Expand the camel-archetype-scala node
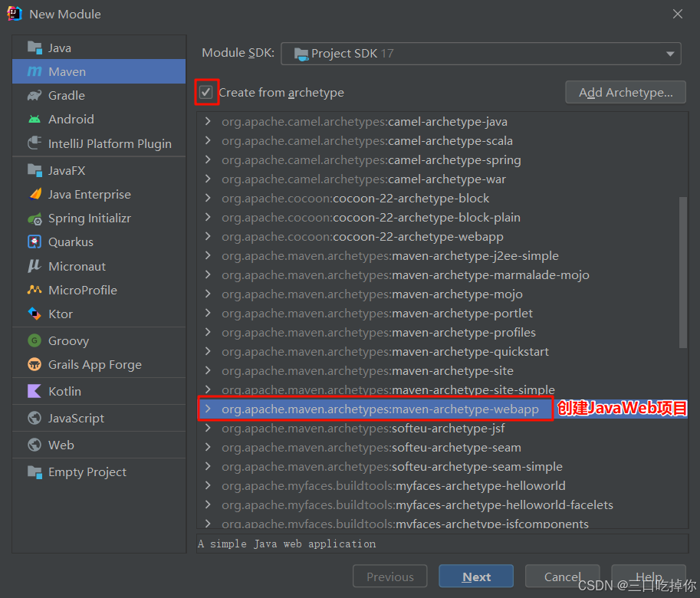Viewport: 700px width, 598px height. click(x=208, y=140)
